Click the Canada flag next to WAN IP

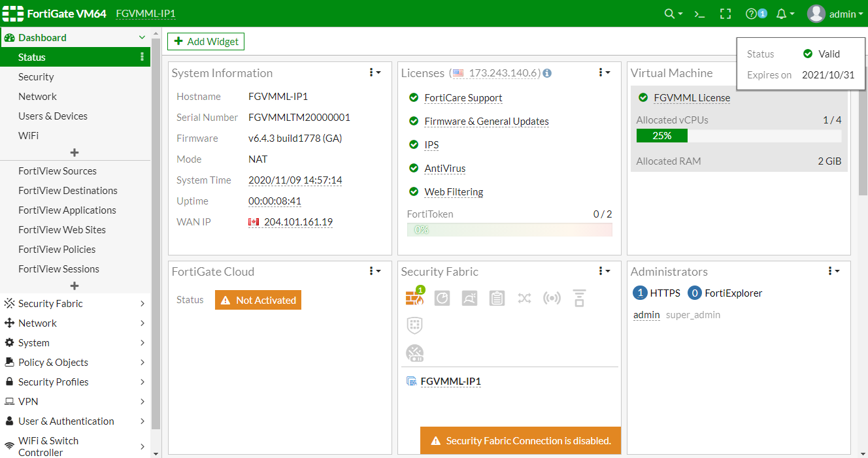tap(254, 222)
